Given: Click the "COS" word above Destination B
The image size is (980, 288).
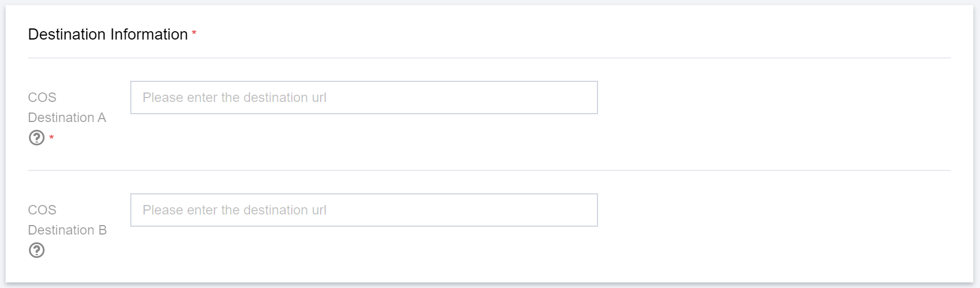Looking at the screenshot, I should coord(42,210).
